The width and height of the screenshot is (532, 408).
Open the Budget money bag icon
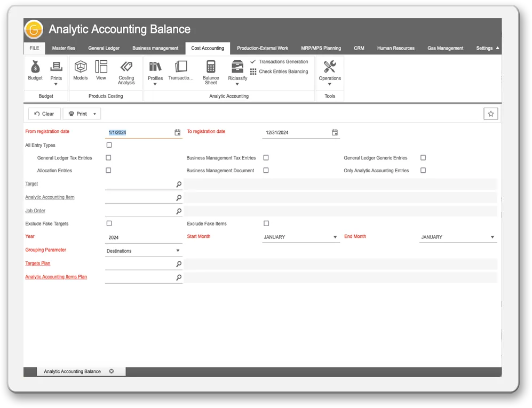pyautogui.click(x=35, y=67)
